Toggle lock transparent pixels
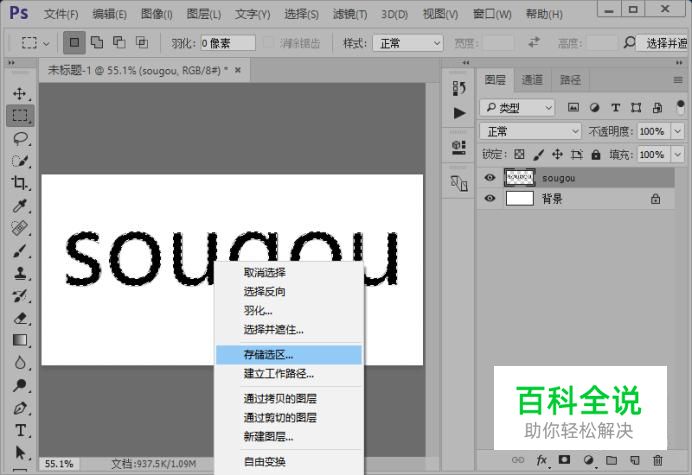 tap(519, 155)
